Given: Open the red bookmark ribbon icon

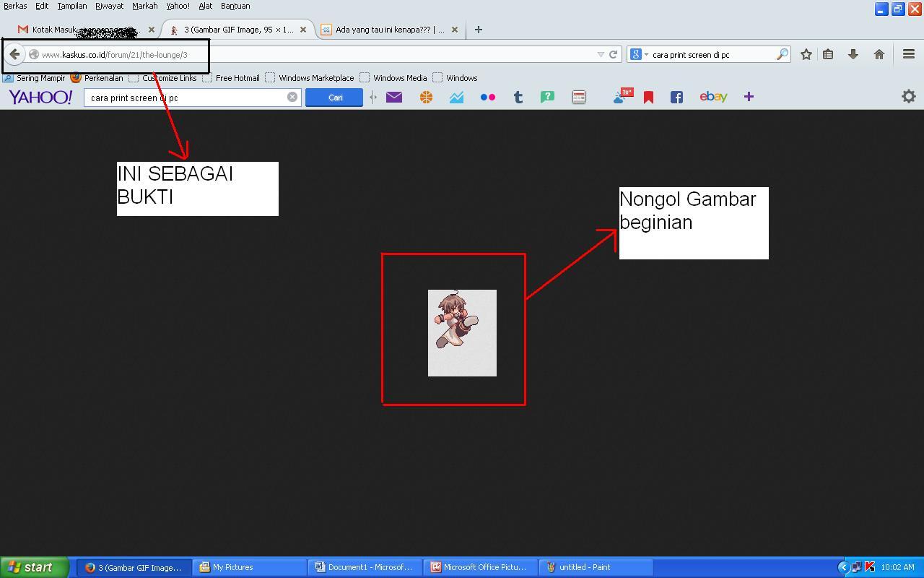Looking at the screenshot, I should 648,98.
